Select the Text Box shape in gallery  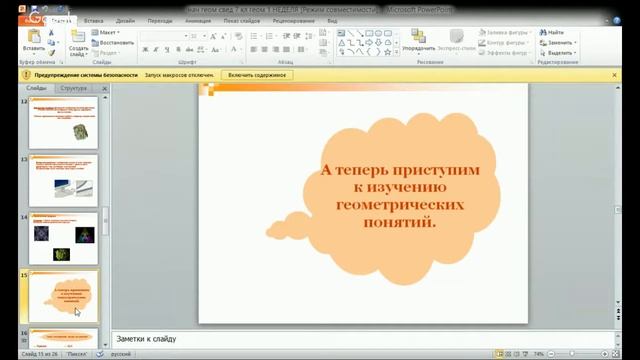(x=341, y=33)
